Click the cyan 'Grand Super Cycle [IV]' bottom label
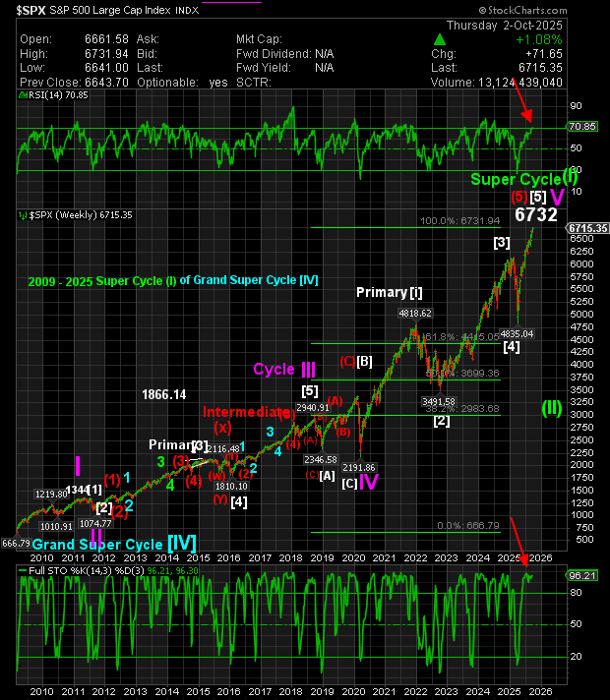 point(114,544)
